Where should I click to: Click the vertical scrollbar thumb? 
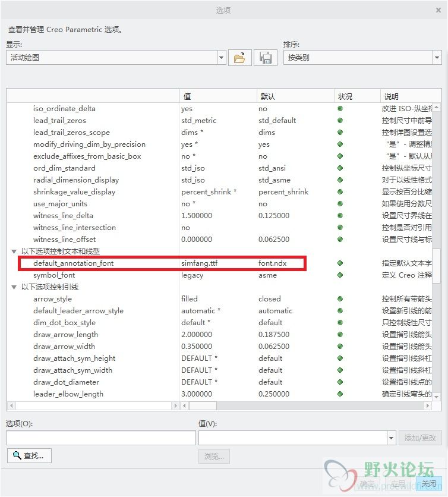pyautogui.click(x=437, y=266)
